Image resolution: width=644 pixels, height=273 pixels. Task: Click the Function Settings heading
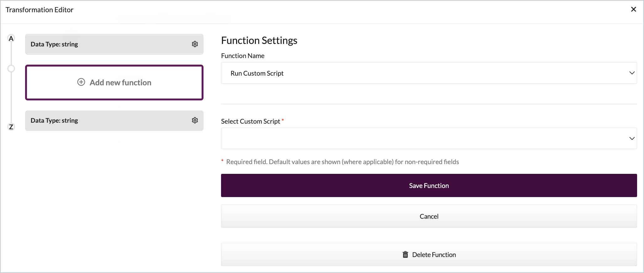(259, 40)
